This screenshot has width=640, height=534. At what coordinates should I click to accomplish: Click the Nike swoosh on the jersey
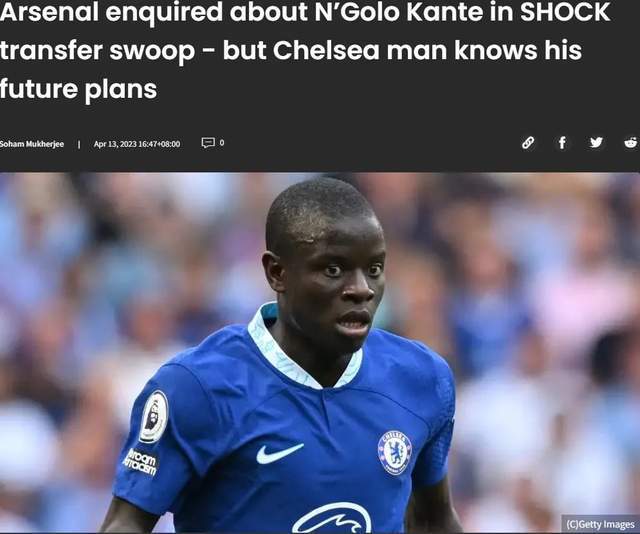[279, 453]
